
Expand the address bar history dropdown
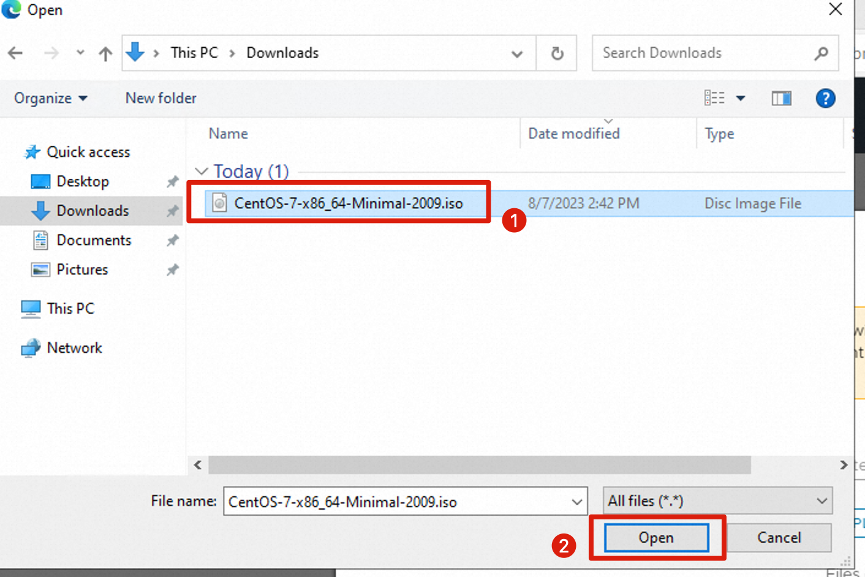[517, 53]
